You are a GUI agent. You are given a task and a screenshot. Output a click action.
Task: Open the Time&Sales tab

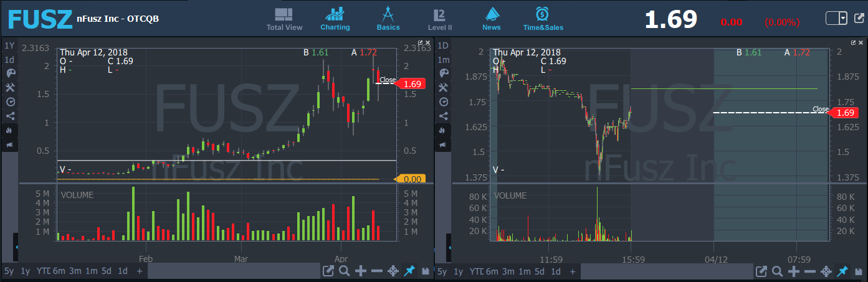click(543, 19)
